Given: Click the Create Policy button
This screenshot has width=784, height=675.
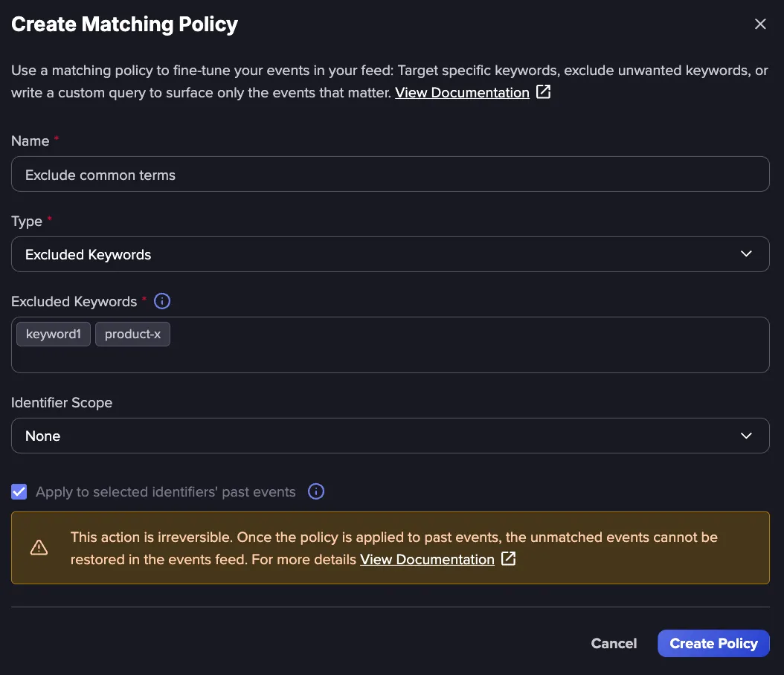Looking at the screenshot, I should pyautogui.click(x=713, y=644).
